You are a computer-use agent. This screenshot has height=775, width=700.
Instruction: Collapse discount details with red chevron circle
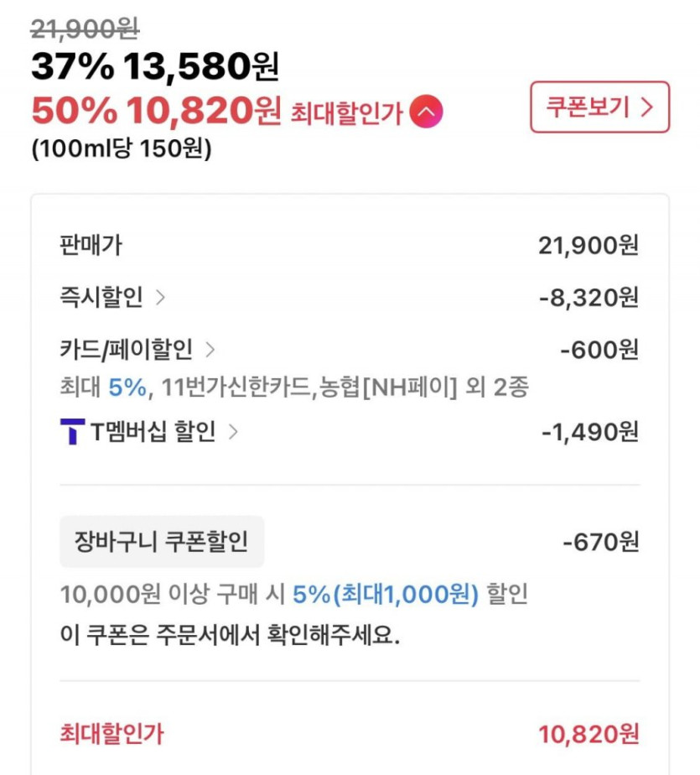pyautogui.click(x=426, y=112)
